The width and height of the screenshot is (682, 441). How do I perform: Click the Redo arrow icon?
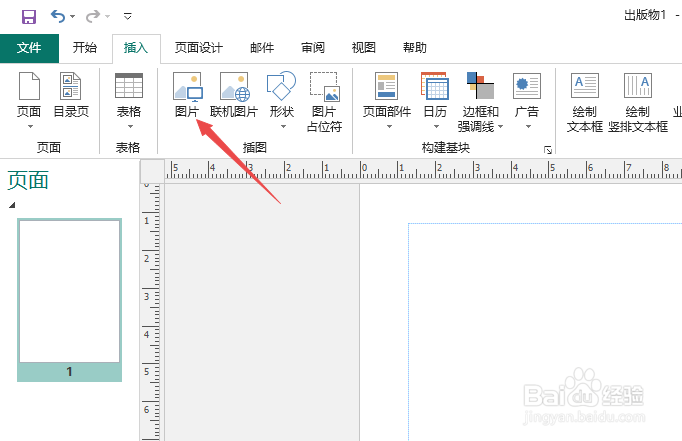(92, 17)
